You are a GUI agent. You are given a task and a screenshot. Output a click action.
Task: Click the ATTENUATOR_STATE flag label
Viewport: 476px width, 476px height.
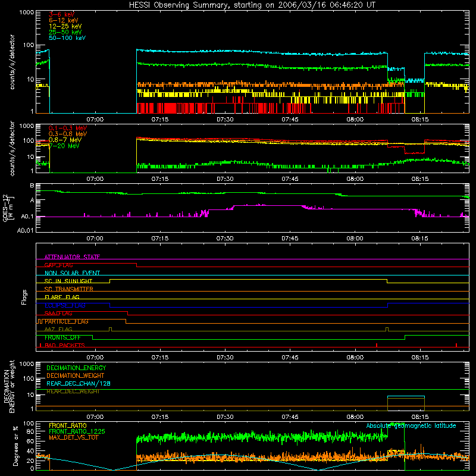click(x=72, y=257)
